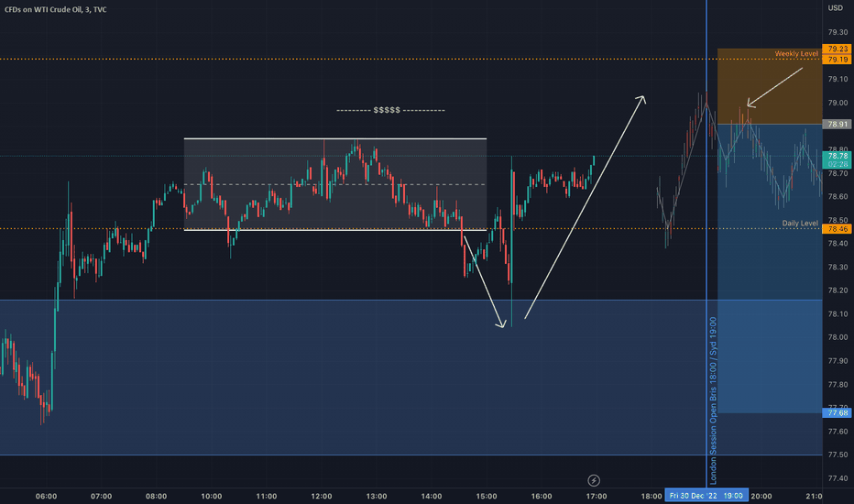This screenshot has width=854, height=504.
Task: Click the 77.50 price axis label
Action: coord(838,455)
